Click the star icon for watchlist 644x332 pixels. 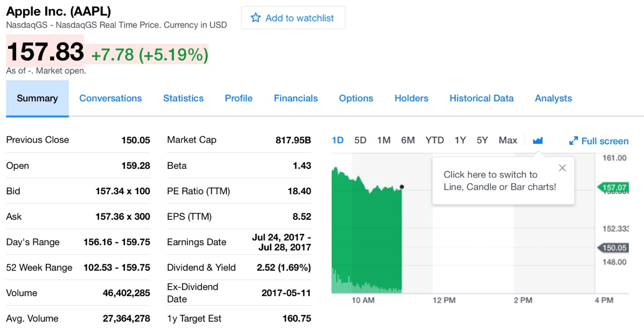(256, 18)
